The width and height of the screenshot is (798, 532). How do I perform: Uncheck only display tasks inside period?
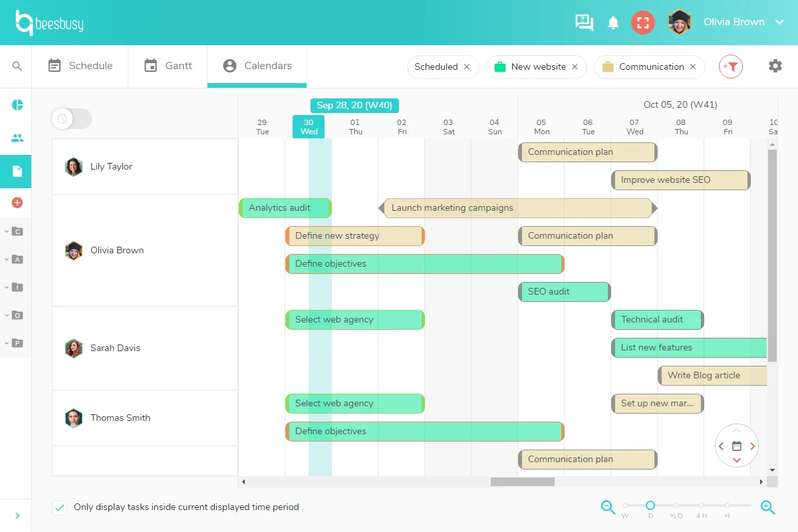[60, 507]
